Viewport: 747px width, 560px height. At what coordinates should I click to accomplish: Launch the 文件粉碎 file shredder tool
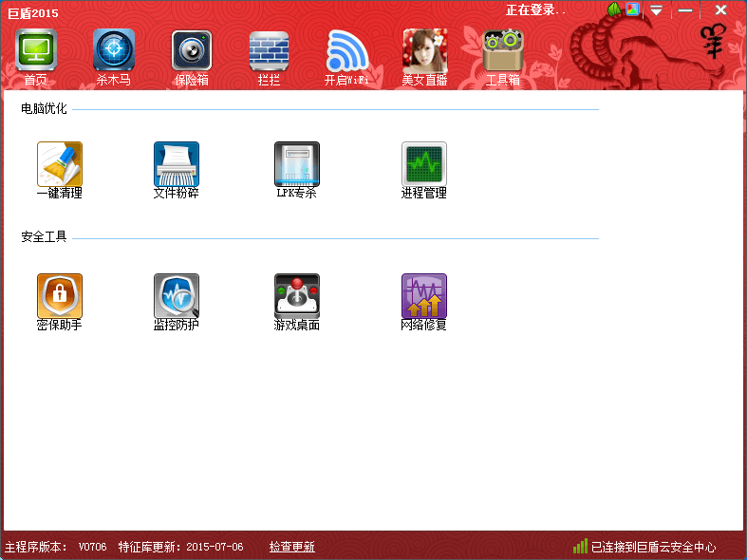click(x=177, y=164)
